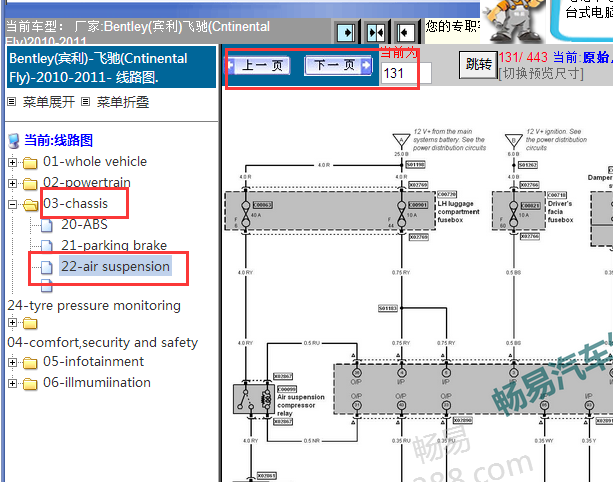The width and height of the screenshot is (613, 482).
Task: Click LH luggage compartment fusebox label
Action: pyautogui.click(x=458, y=212)
